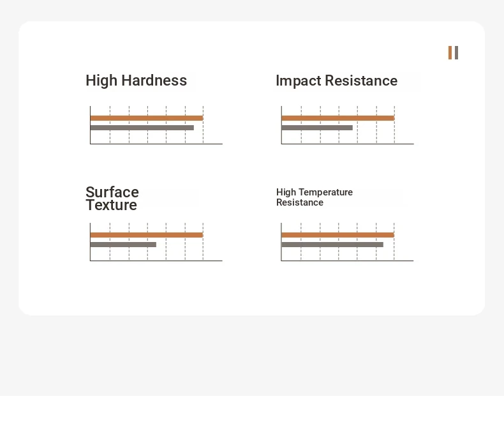Select orange bar in Impact Resistance chart
Screen dimensions: 504x440
click(x=338, y=118)
